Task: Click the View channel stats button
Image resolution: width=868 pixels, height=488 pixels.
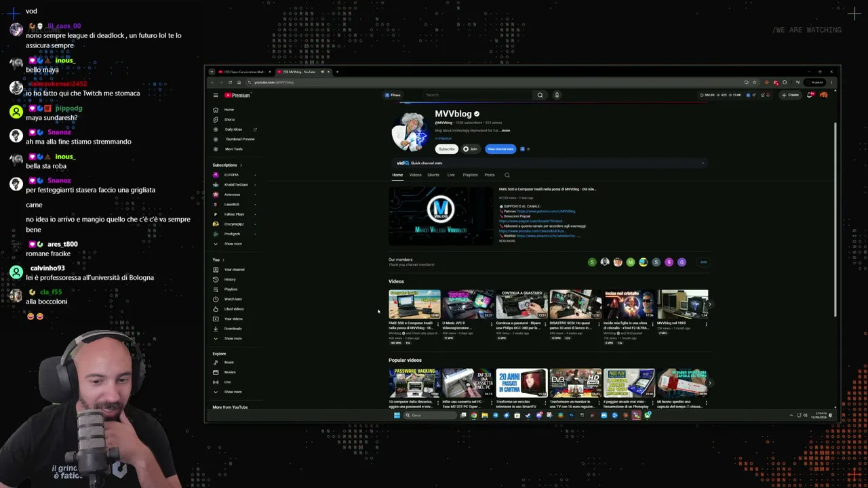Action: point(500,149)
